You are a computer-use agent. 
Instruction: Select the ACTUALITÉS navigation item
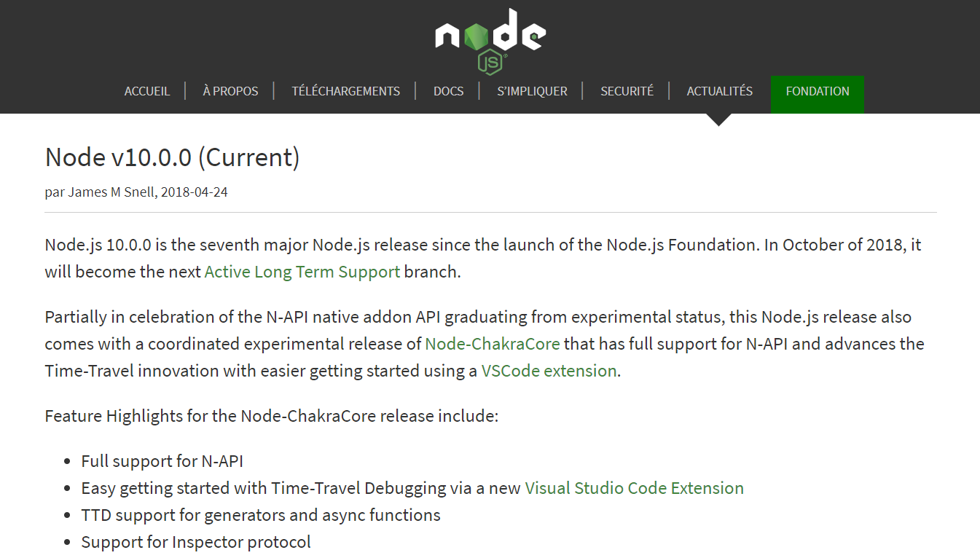pyautogui.click(x=719, y=91)
